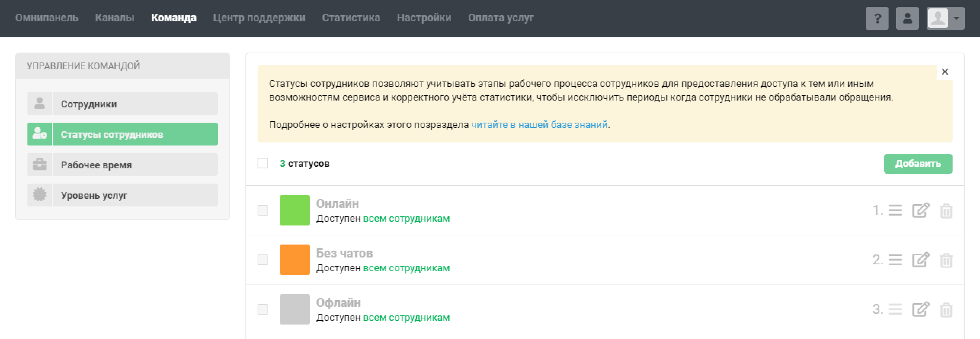
Task: Edit the Без чатов status
Action: click(x=921, y=260)
